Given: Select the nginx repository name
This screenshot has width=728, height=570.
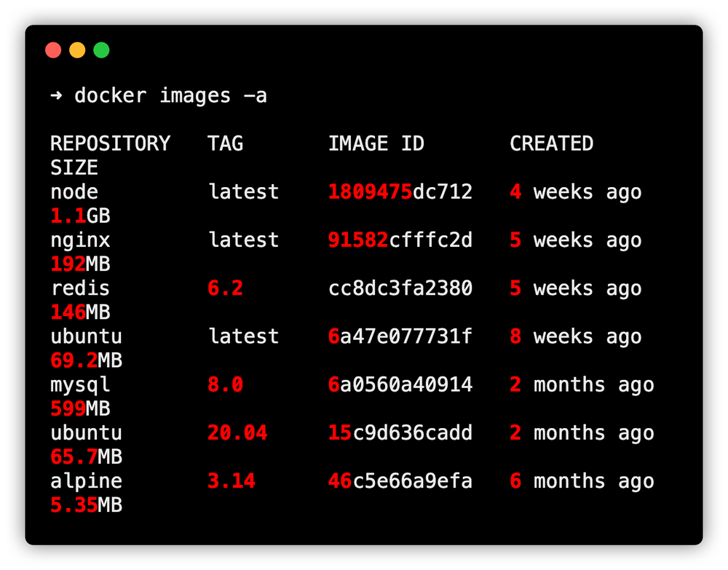Looking at the screenshot, I should (80, 240).
